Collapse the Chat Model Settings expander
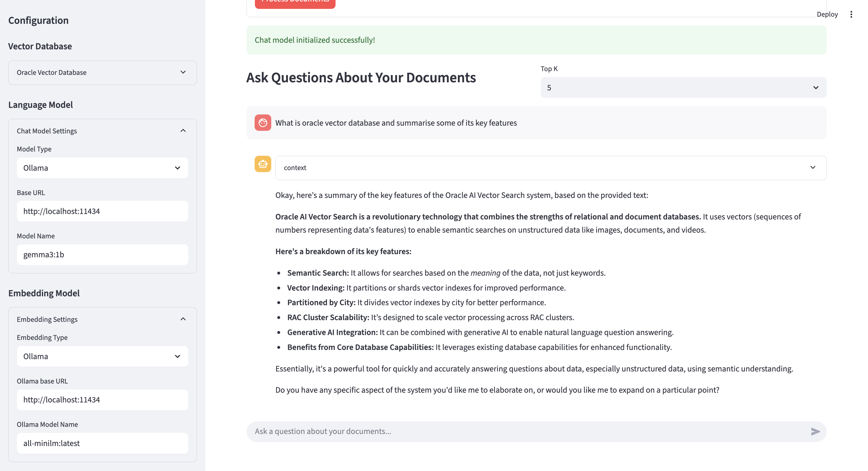 (102, 131)
